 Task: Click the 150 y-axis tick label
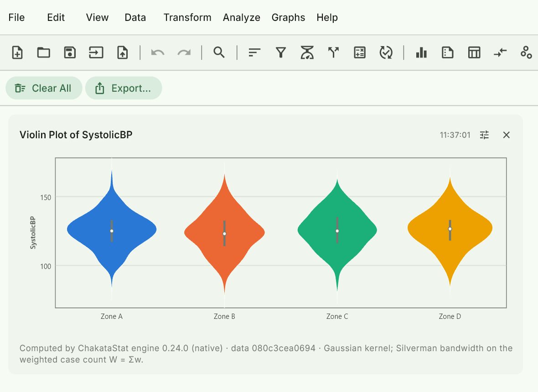45,197
